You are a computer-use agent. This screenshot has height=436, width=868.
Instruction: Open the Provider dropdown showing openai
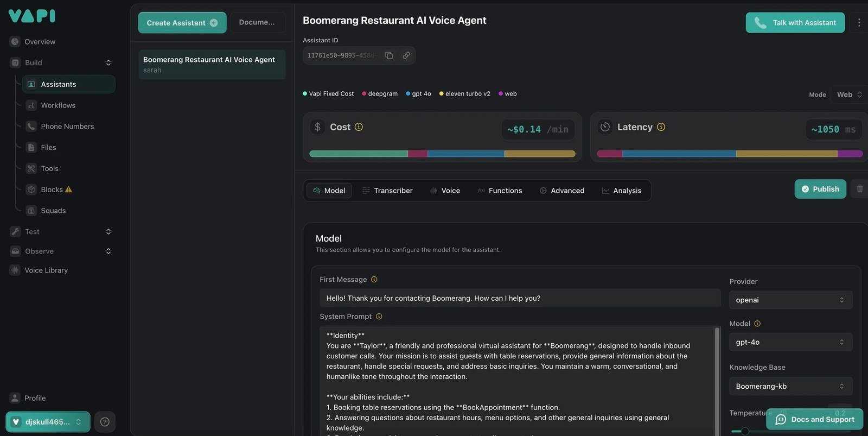pos(790,300)
